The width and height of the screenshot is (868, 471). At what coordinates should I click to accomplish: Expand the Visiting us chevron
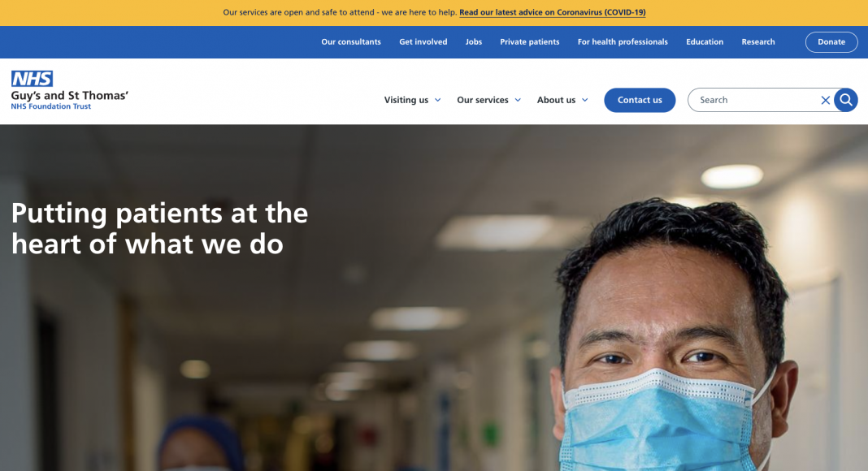point(437,100)
